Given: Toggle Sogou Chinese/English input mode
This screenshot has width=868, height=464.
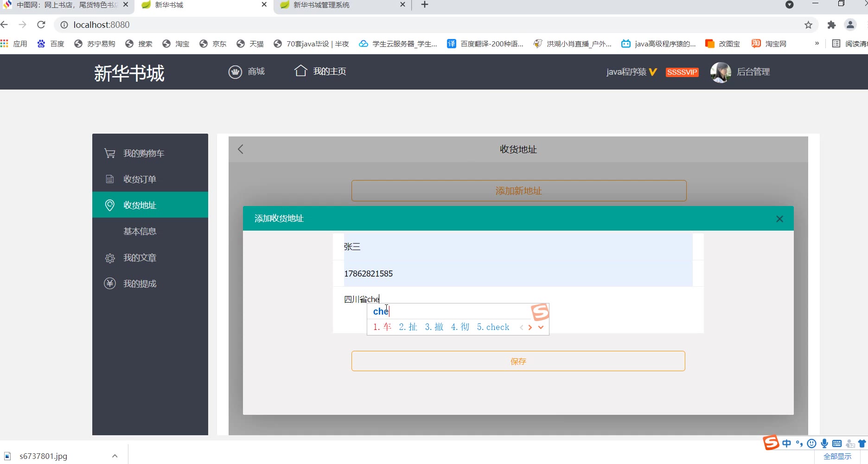Looking at the screenshot, I should click(786, 444).
